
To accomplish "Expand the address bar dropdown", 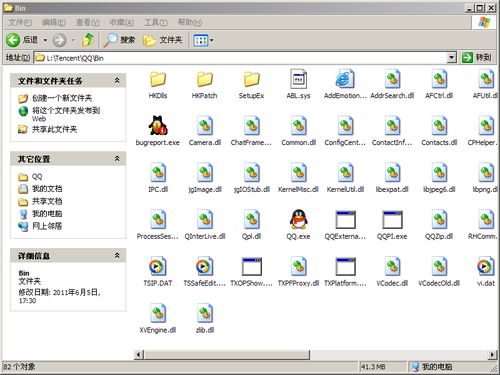I will tap(451, 58).
